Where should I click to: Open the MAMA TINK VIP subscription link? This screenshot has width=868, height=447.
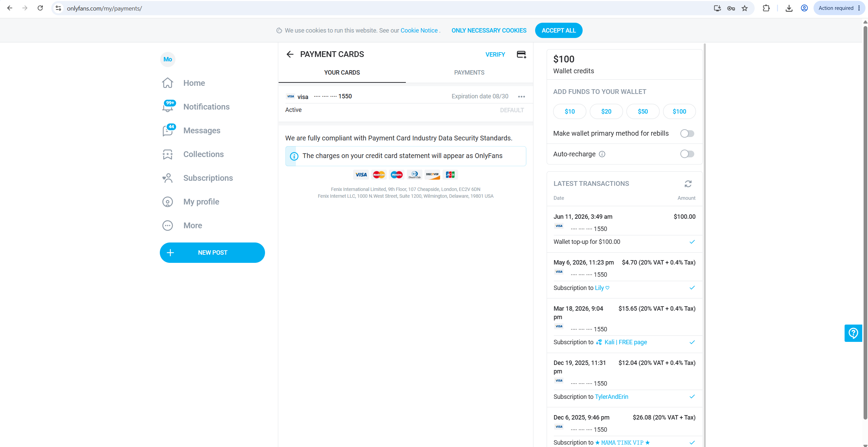[622, 443]
